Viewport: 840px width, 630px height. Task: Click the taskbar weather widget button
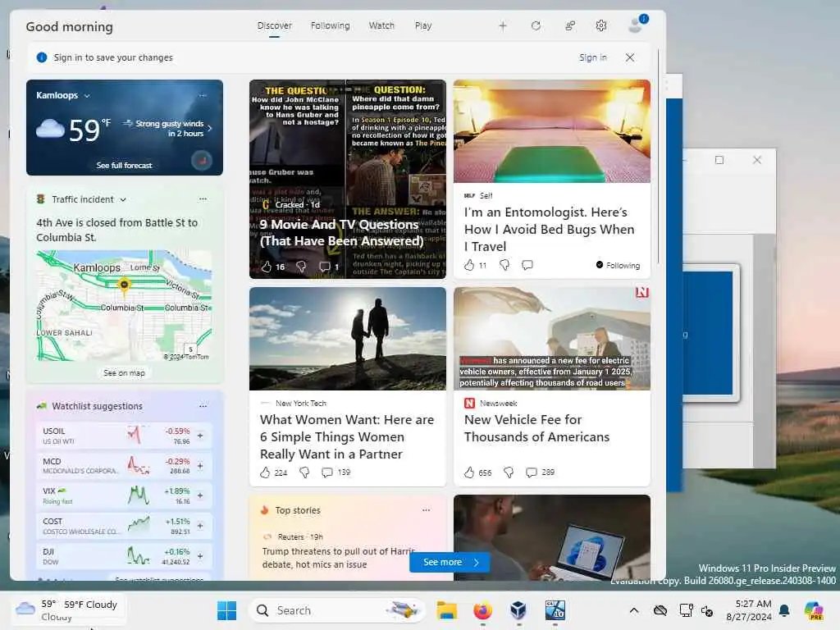click(x=67, y=610)
